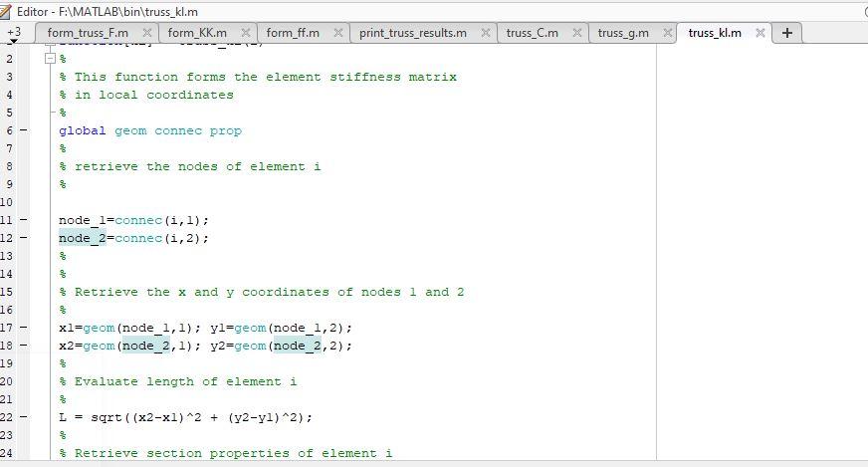Click comment 'Retrieve section properties of element i'
Viewport: 868px width, 467px height.
pos(234,453)
